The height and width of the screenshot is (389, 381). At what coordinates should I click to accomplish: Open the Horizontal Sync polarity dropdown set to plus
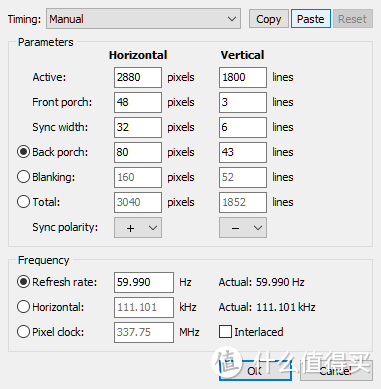point(138,228)
